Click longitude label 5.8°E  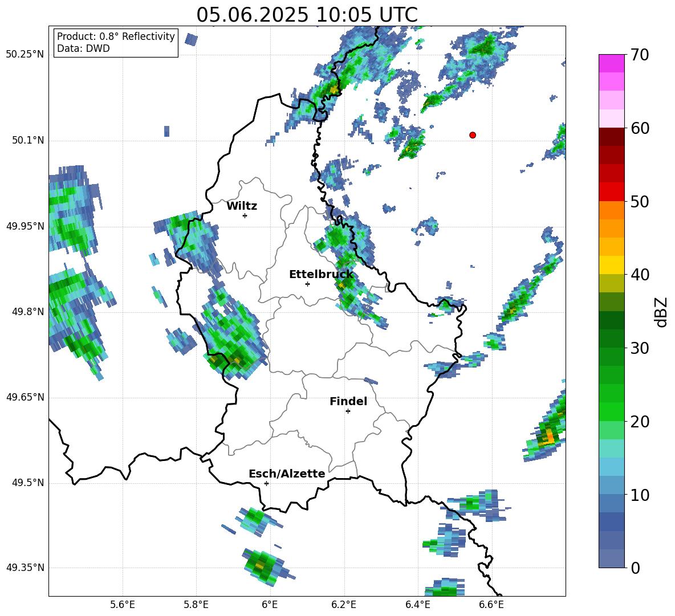(x=196, y=605)
